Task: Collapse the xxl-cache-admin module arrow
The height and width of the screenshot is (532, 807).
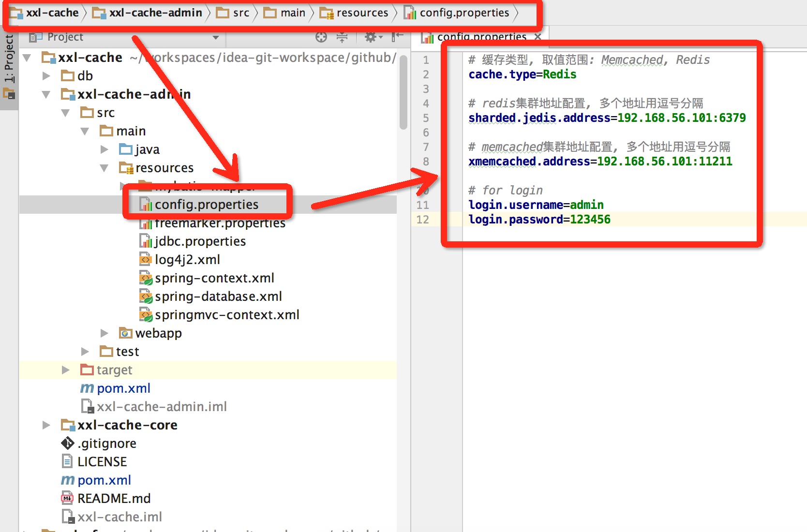Action: coord(46,94)
